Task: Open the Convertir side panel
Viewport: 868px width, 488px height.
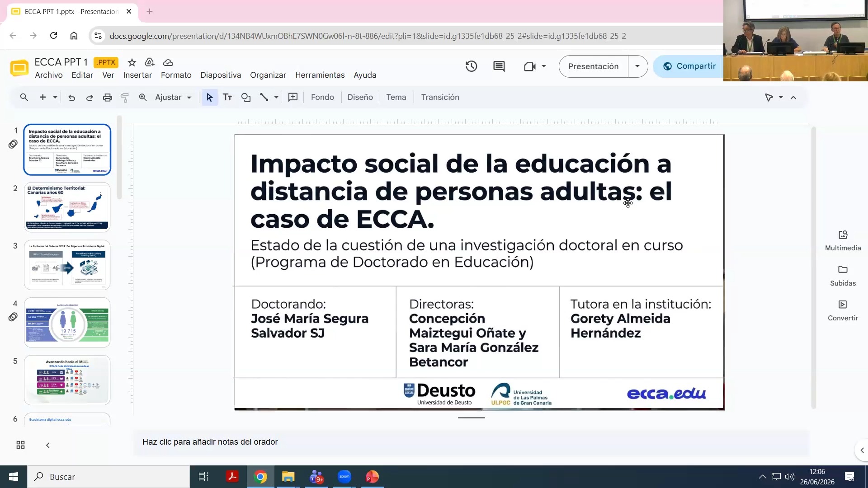Action: coord(843,311)
